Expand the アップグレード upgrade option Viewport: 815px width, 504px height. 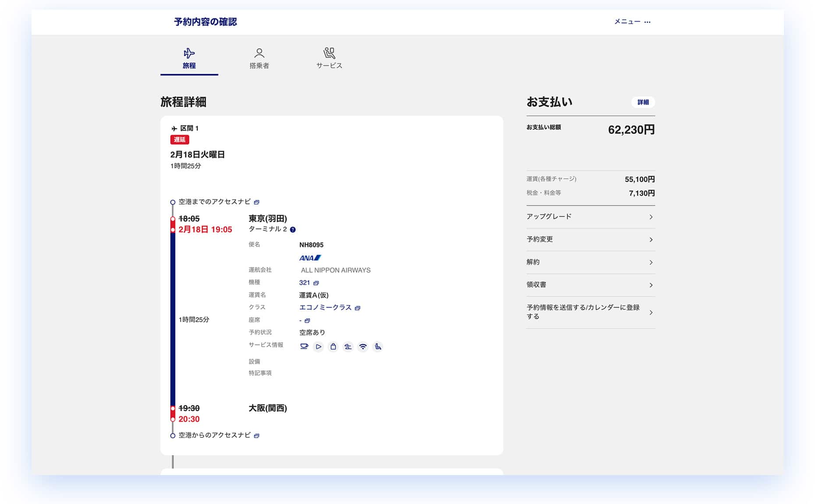[590, 217]
